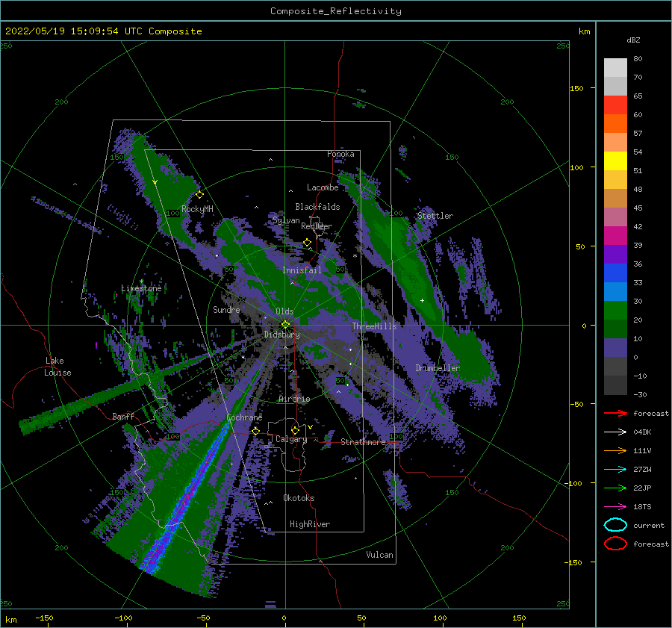Click the Okotoks label
Image resolution: width=672 pixels, height=628 pixels.
click(x=299, y=498)
